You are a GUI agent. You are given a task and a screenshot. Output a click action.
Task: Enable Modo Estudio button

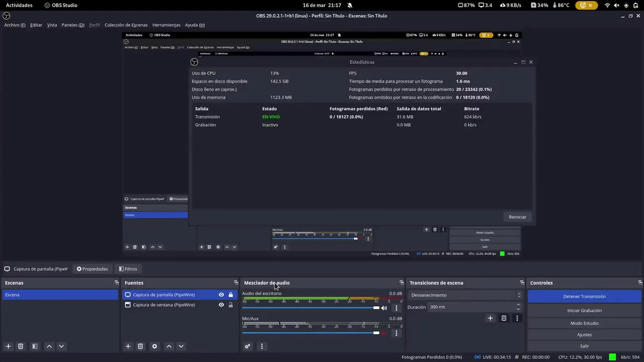point(584,323)
